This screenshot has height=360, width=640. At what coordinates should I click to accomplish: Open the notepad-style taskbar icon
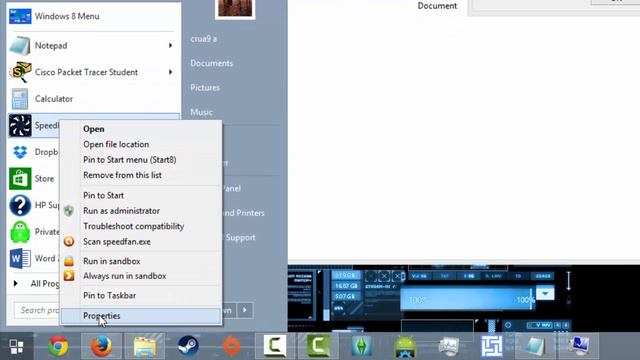535,346
